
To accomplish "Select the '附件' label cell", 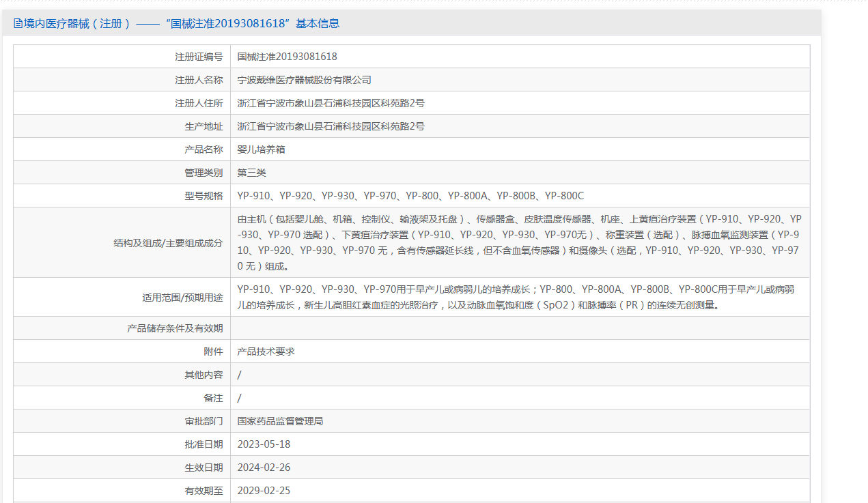I will pyautogui.click(x=122, y=351).
